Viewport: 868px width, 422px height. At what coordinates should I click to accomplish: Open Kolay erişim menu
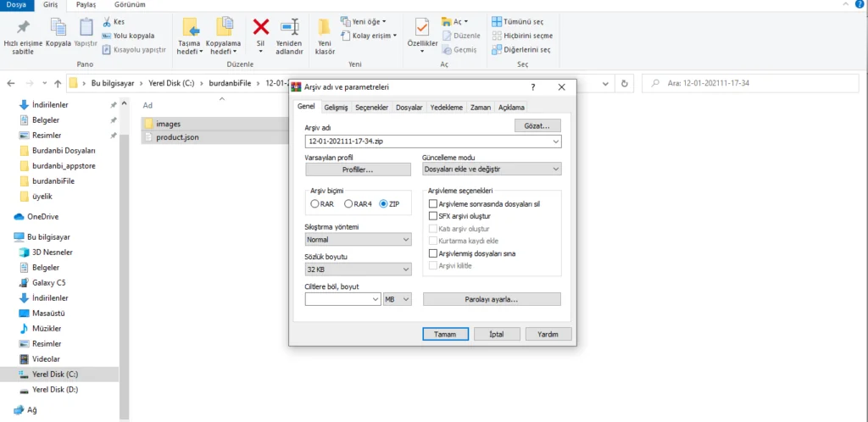369,36
